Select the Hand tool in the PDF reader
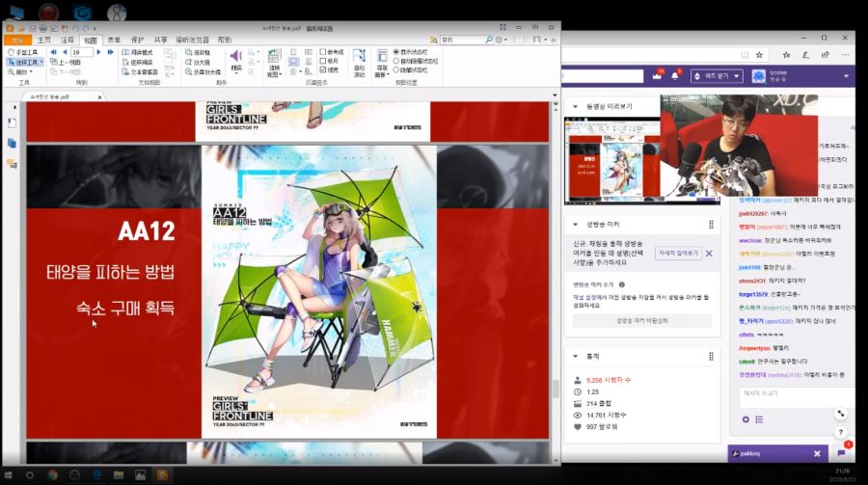The width and height of the screenshot is (868, 485). [x=23, y=52]
